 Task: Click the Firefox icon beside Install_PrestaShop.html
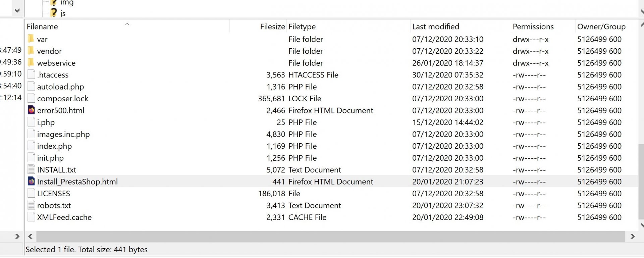point(31,181)
